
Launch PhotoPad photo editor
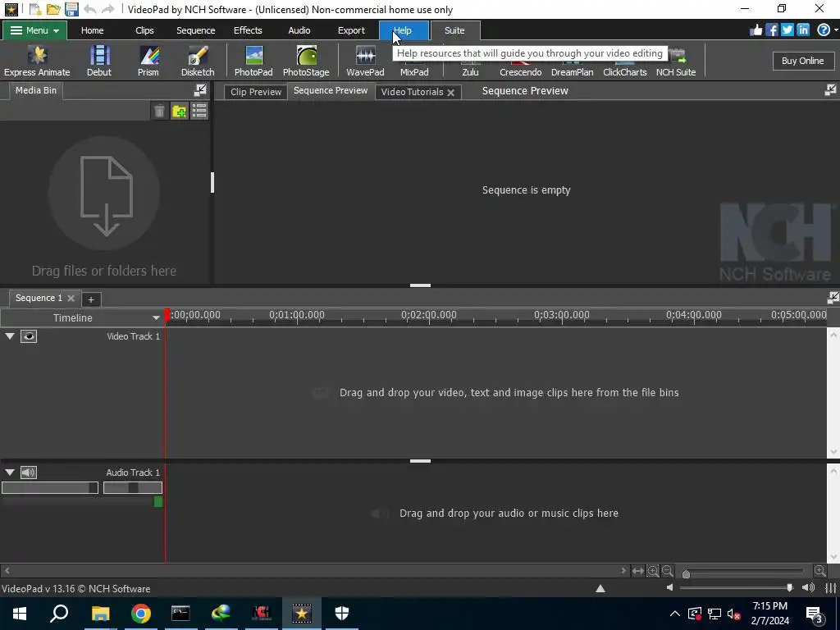click(253, 61)
